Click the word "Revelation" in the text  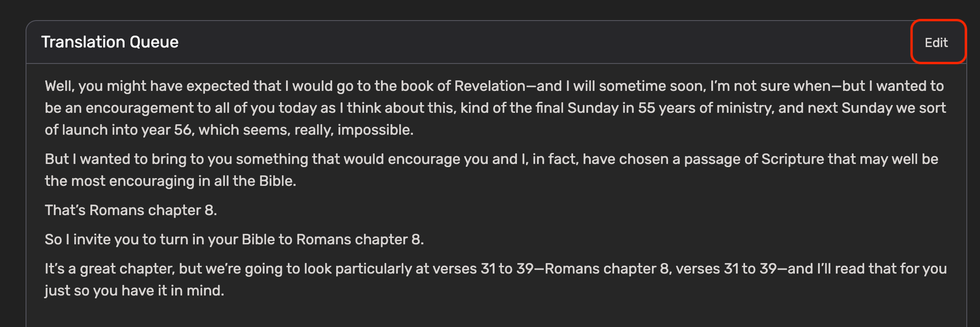(x=490, y=86)
